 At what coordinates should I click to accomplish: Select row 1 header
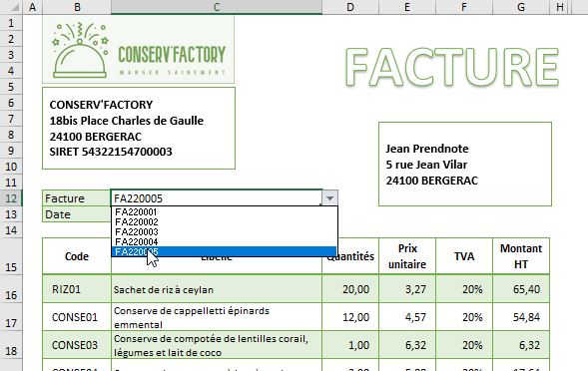[11, 23]
